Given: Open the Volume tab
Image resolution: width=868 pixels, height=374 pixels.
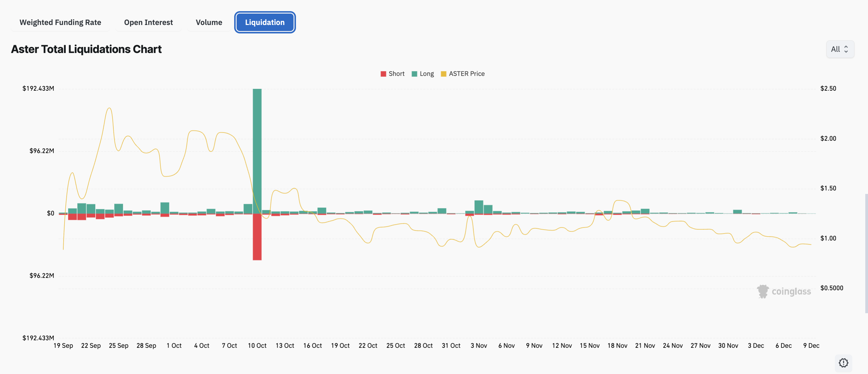Looking at the screenshot, I should click(209, 22).
